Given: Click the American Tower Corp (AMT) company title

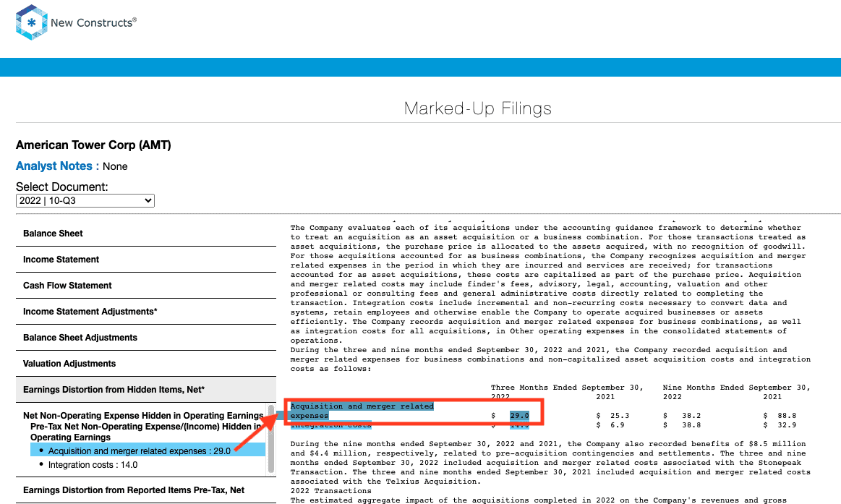Looking at the screenshot, I should [93, 145].
